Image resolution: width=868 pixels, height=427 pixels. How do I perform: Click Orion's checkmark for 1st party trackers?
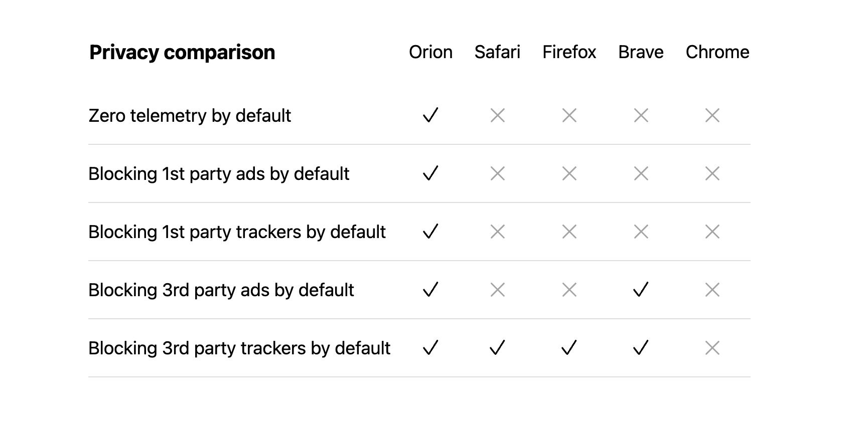coord(430,232)
